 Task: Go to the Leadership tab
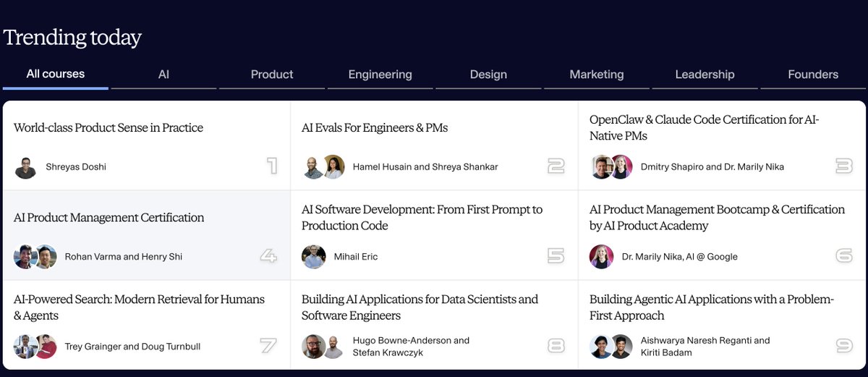(705, 74)
